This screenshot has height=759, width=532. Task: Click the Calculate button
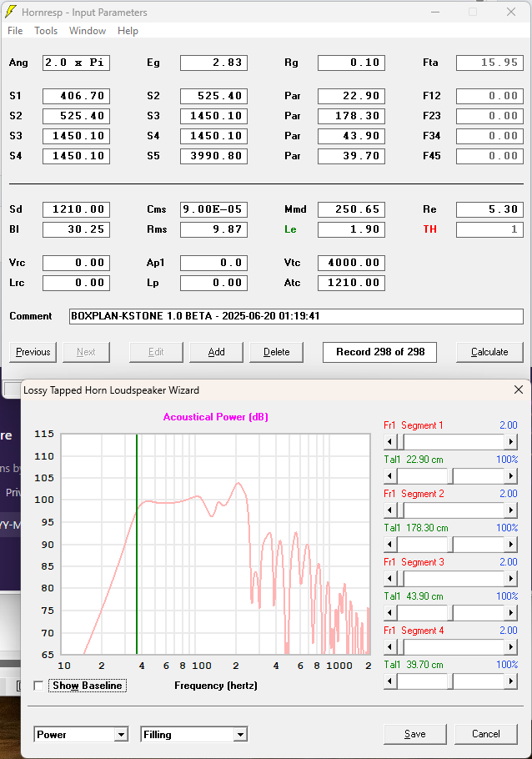coord(489,352)
